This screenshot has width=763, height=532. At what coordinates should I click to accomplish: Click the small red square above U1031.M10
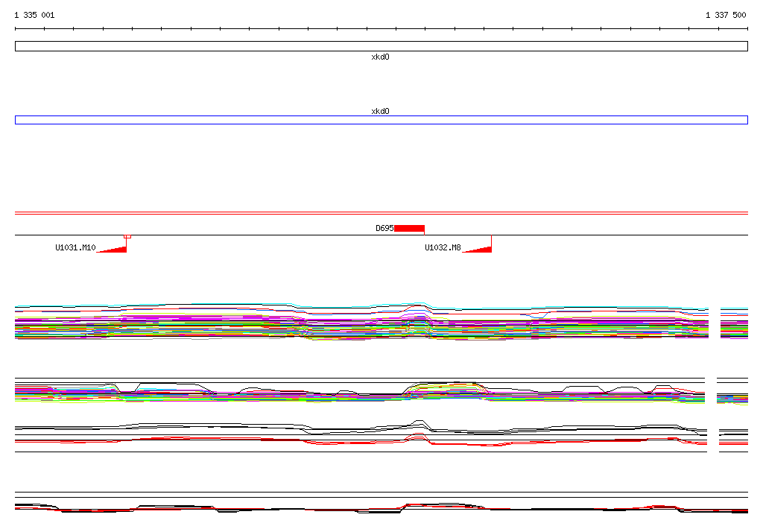tap(127, 236)
